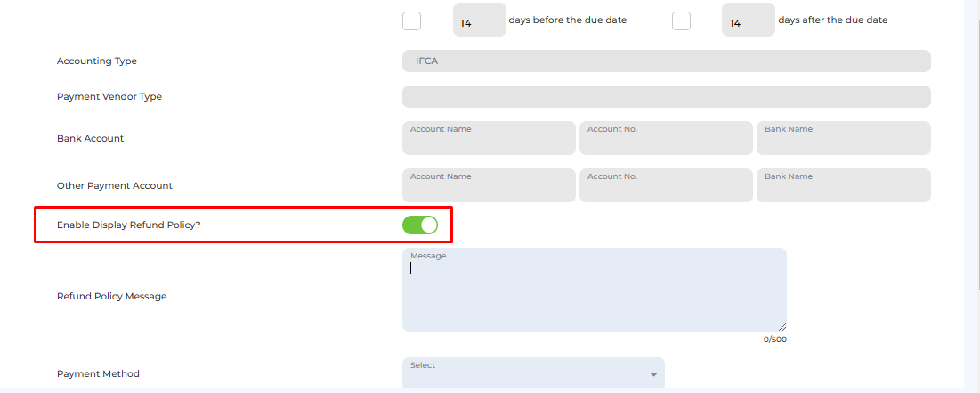Click the Accounting Type IFCA field
This screenshot has width=980, height=393.
click(x=667, y=61)
